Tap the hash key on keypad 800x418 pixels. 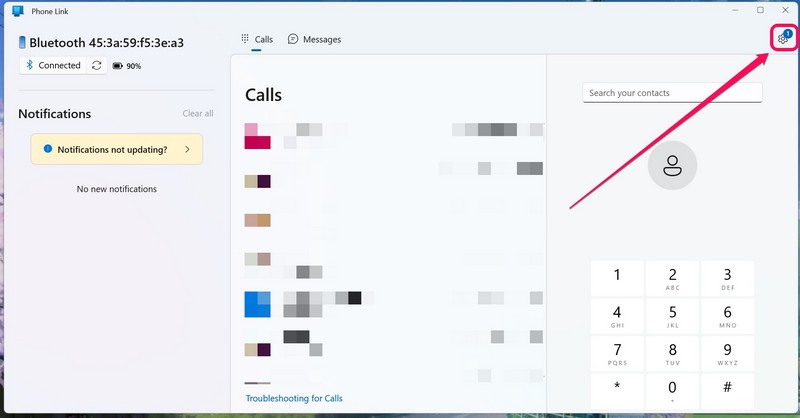[x=728, y=391]
